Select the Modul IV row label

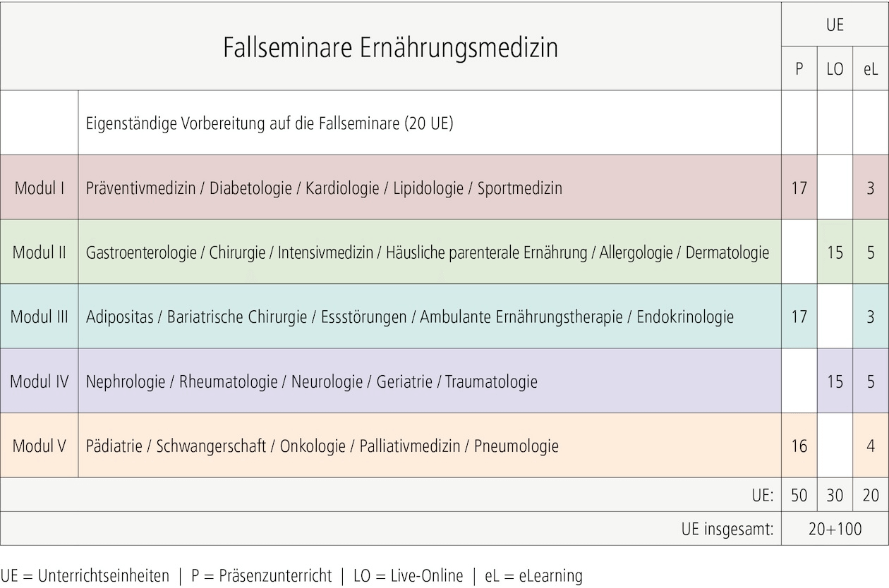[40, 381]
